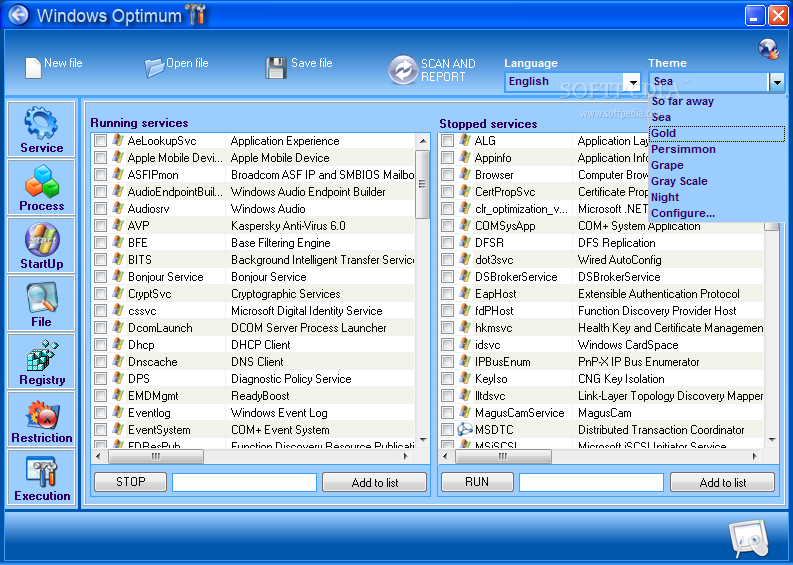Click the ALG service icon
The image size is (793, 565).
coord(465,140)
